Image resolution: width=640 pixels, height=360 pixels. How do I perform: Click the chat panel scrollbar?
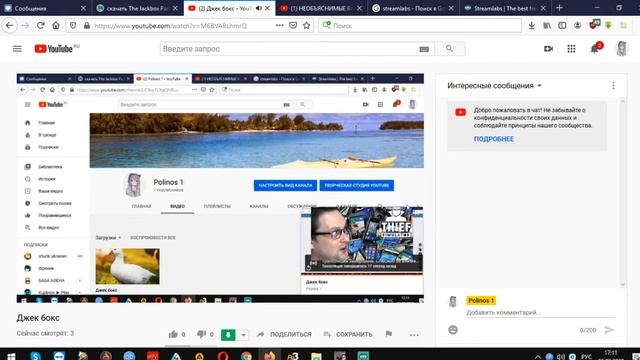(x=622, y=192)
